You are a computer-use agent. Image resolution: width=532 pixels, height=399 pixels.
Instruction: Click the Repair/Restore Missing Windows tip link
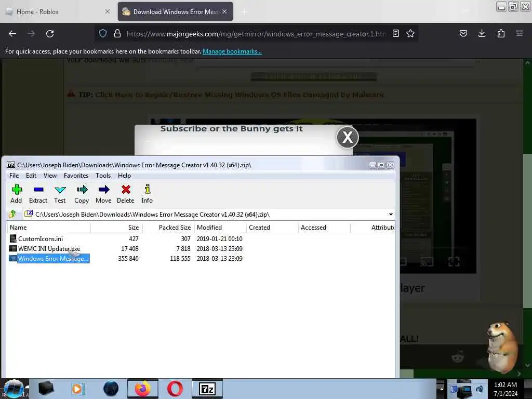click(240, 95)
